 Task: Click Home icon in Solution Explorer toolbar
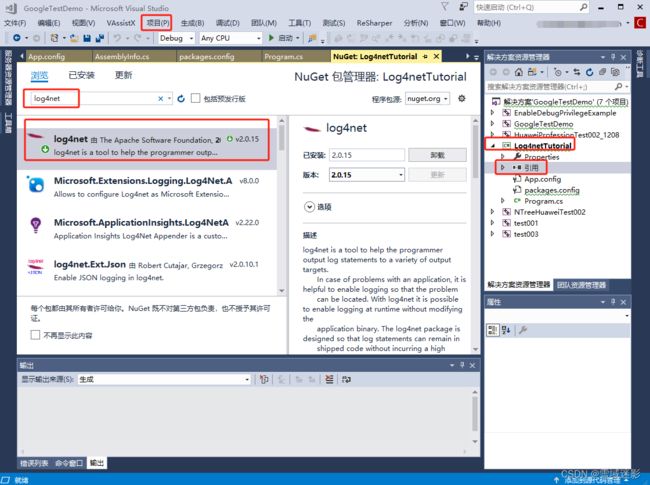[x=519, y=72]
